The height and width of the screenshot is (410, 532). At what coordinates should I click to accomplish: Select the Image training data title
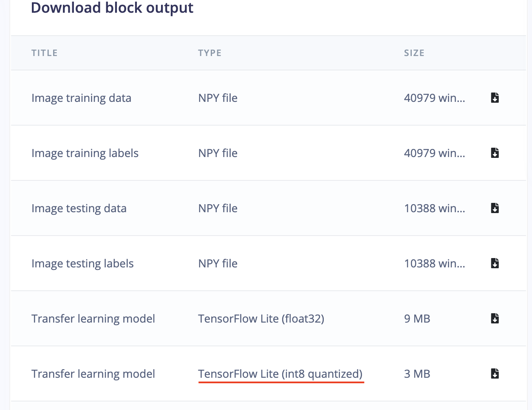pos(82,98)
